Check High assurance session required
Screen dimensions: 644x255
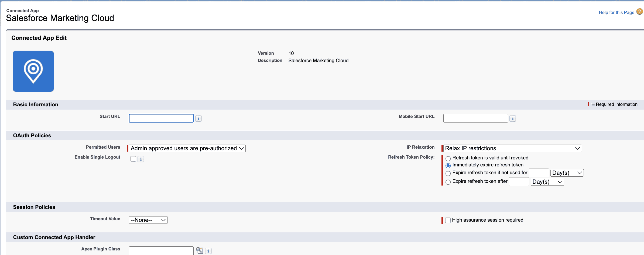click(x=448, y=220)
